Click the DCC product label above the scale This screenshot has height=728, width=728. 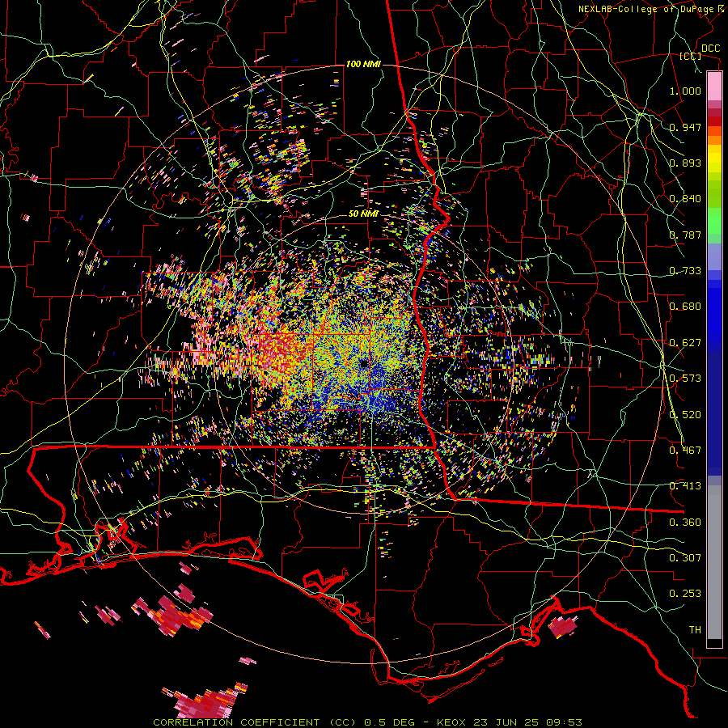pyautogui.click(x=710, y=49)
